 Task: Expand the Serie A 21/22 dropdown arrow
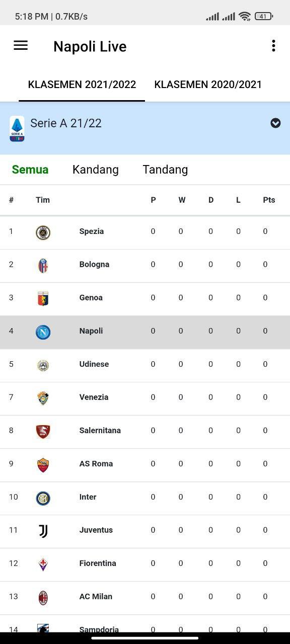[275, 123]
